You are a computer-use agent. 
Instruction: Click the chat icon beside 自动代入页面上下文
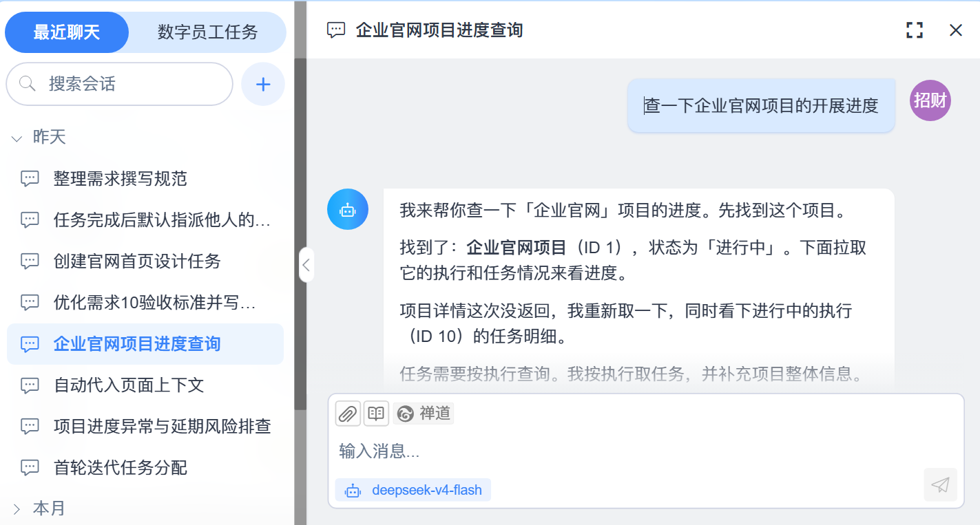[x=30, y=385]
